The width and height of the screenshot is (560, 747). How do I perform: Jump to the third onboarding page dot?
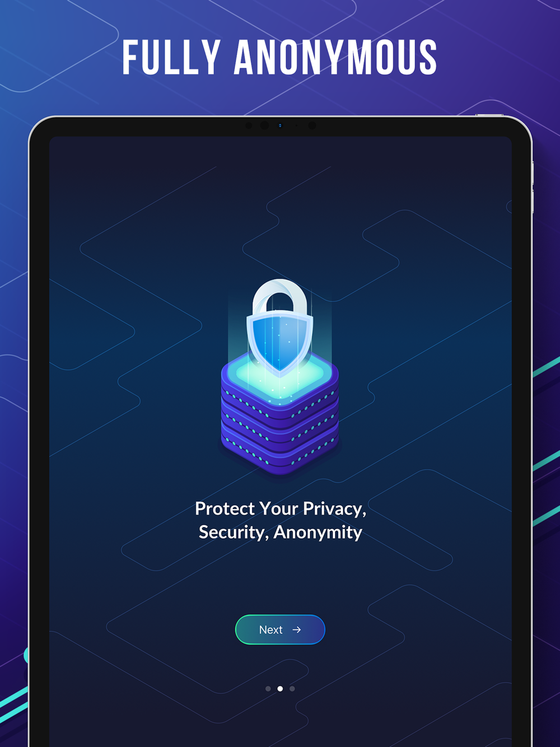tap(292, 689)
